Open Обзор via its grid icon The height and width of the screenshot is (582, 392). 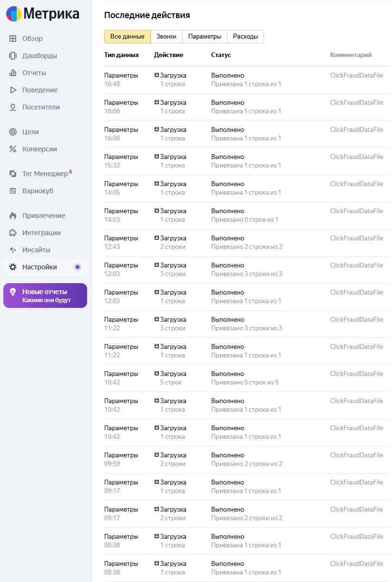tap(13, 39)
